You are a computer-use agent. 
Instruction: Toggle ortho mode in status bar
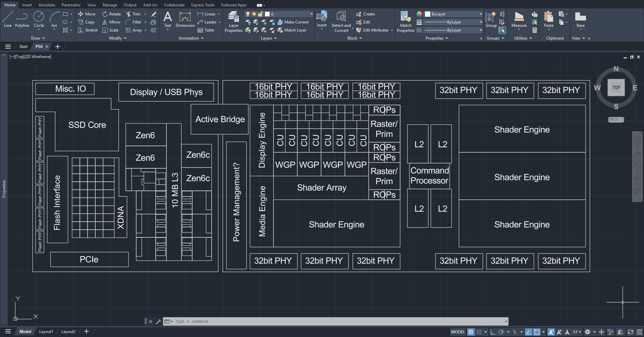point(493,332)
